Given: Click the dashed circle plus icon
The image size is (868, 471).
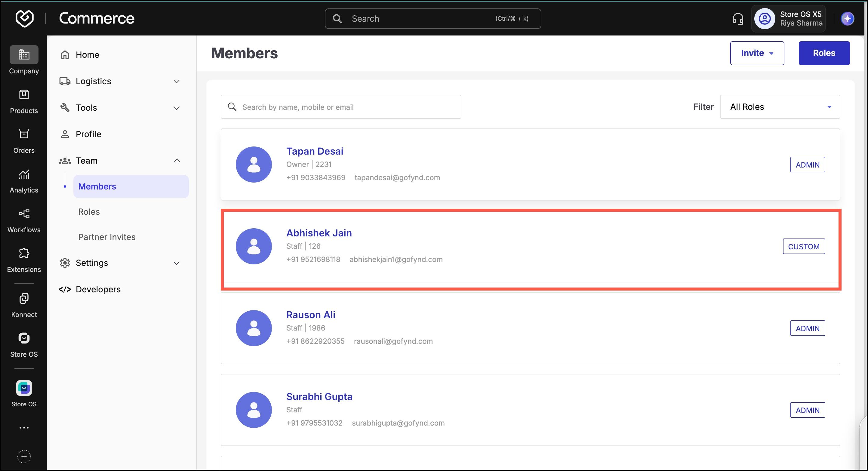Looking at the screenshot, I should (24, 457).
